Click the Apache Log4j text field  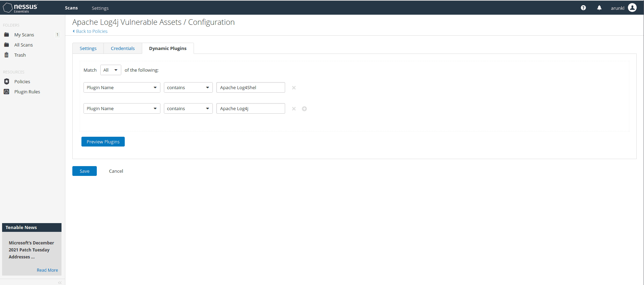click(251, 108)
